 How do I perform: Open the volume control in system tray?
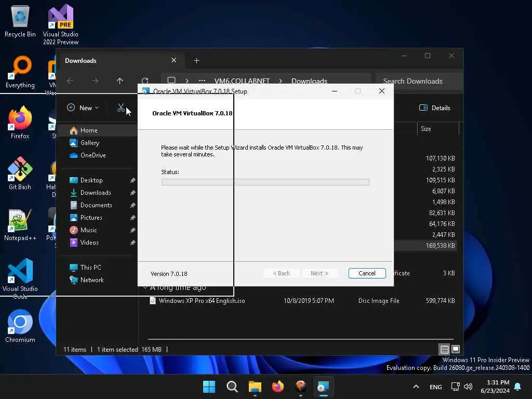[468, 387]
